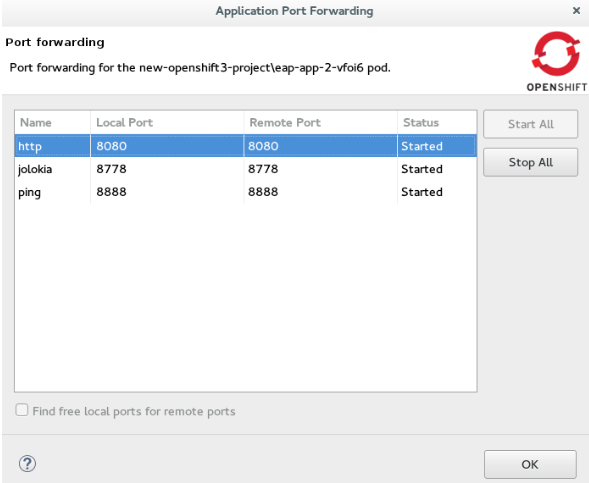The height and width of the screenshot is (483, 589).
Task: Click Started status of ping row
Action: coord(437,192)
